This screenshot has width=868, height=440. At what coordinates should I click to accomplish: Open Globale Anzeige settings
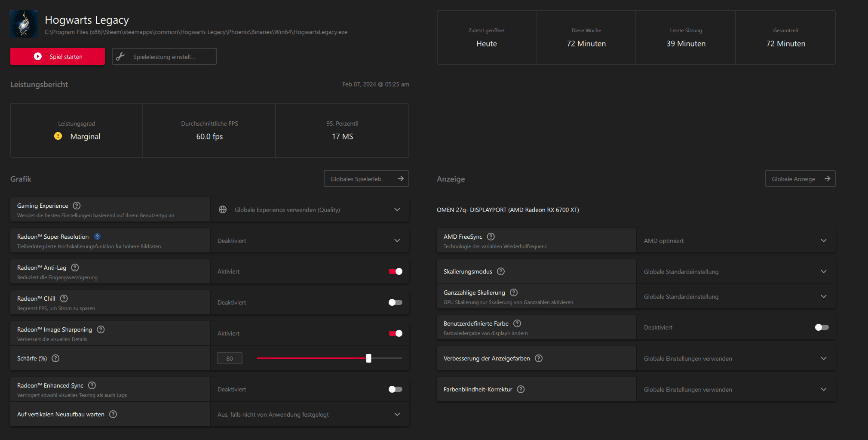[x=800, y=178]
